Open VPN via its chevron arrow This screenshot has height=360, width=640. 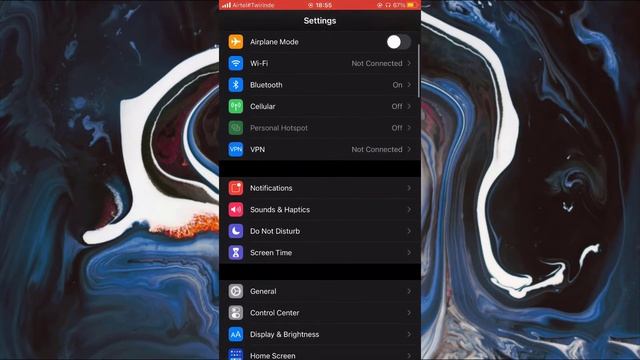[x=409, y=149]
